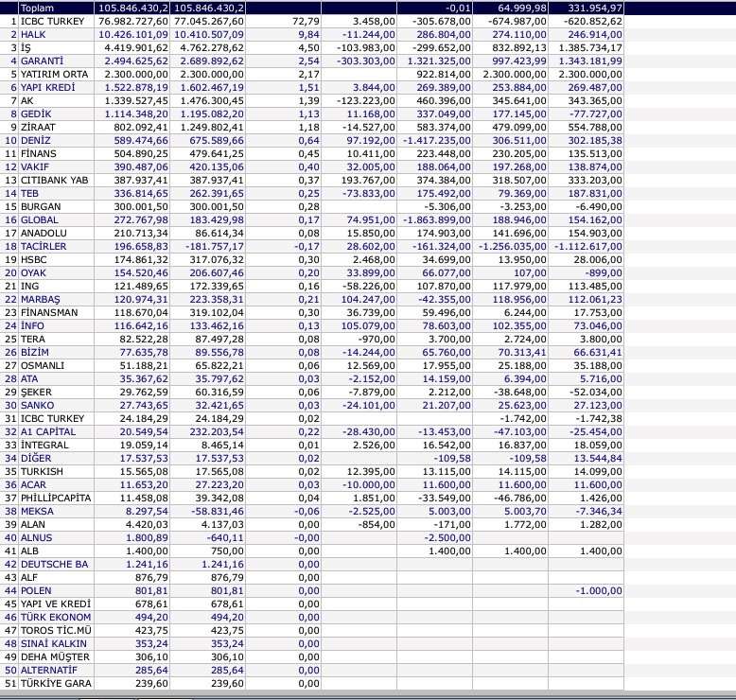Select the DEUTSCHE BA row name
The width and height of the screenshot is (736, 700).
click(x=55, y=564)
